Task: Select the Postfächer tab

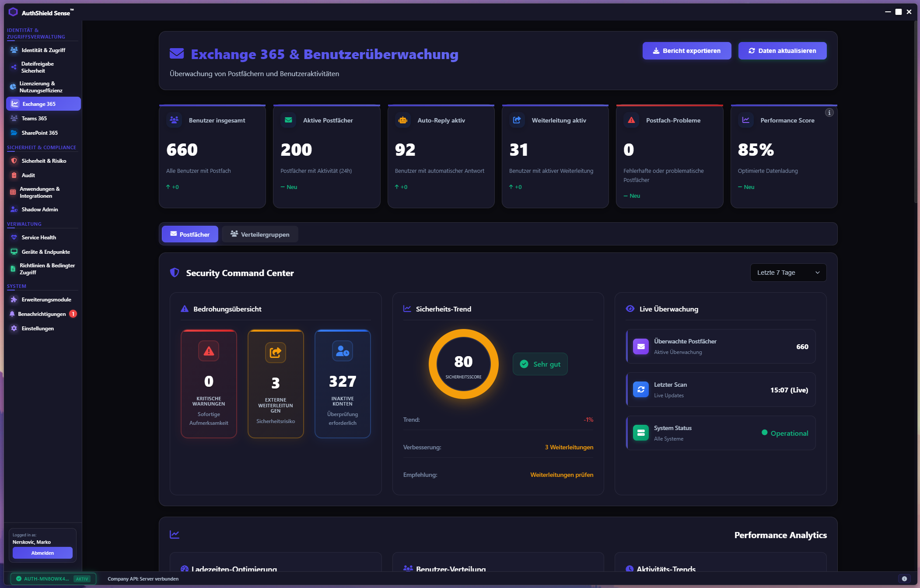Action: pyautogui.click(x=190, y=234)
